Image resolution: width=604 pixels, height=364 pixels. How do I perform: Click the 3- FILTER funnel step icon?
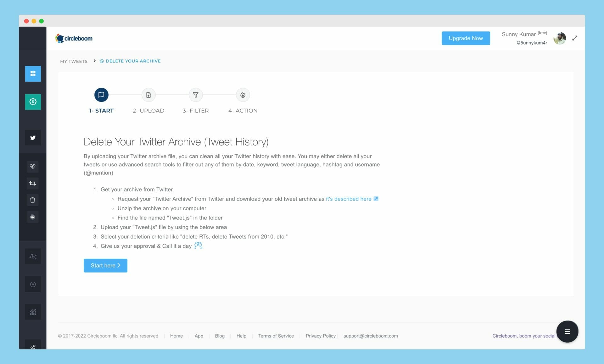point(196,95)
